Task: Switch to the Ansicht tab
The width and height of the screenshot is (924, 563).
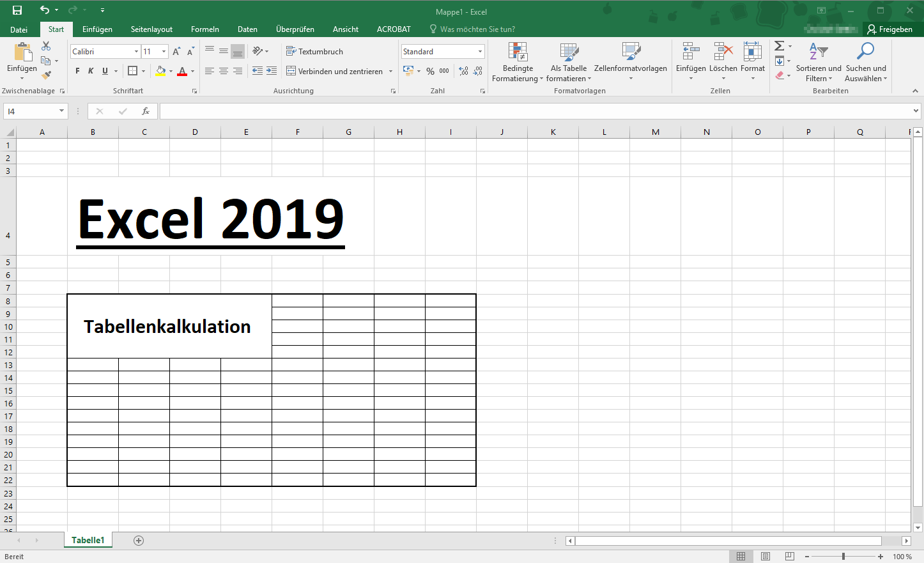Action: click(x=346, y=29)
